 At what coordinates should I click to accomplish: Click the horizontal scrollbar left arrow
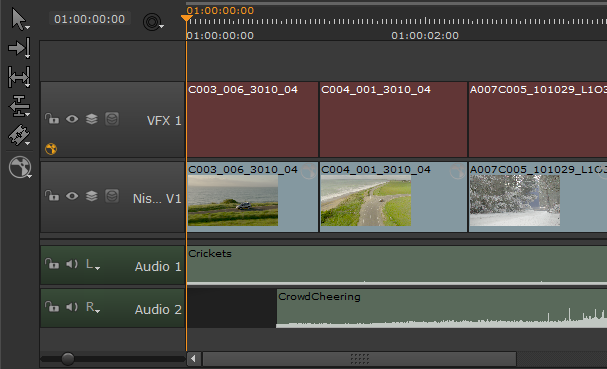pos(194,359)
